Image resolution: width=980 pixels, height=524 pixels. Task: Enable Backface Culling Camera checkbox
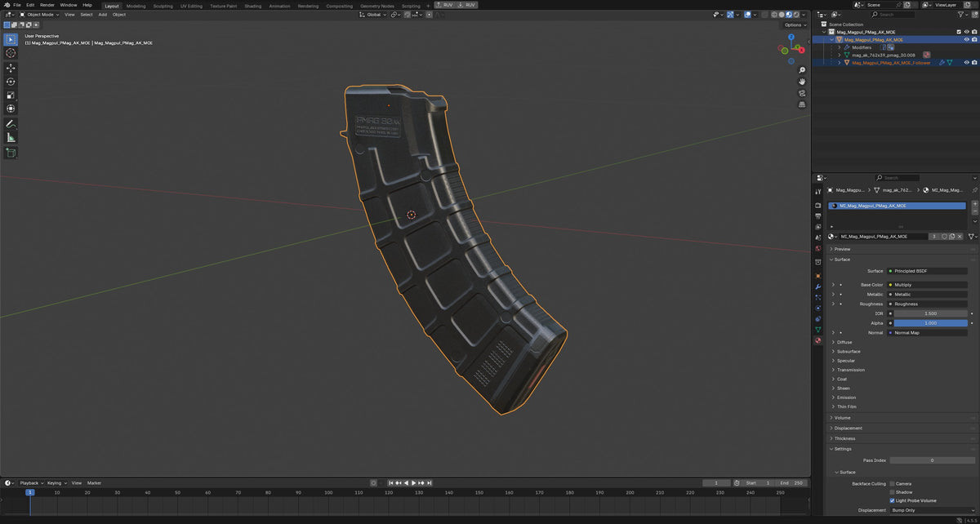[x=892, y=483]
